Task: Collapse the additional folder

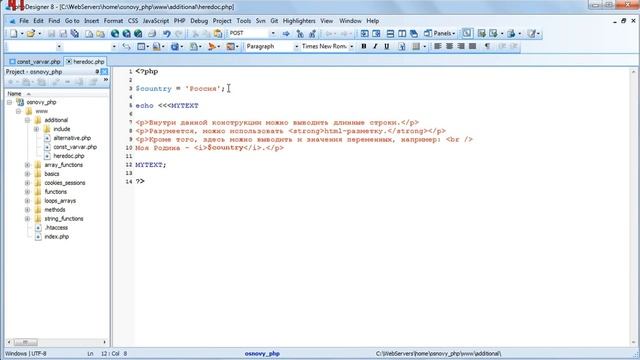Action: (27, 120)
